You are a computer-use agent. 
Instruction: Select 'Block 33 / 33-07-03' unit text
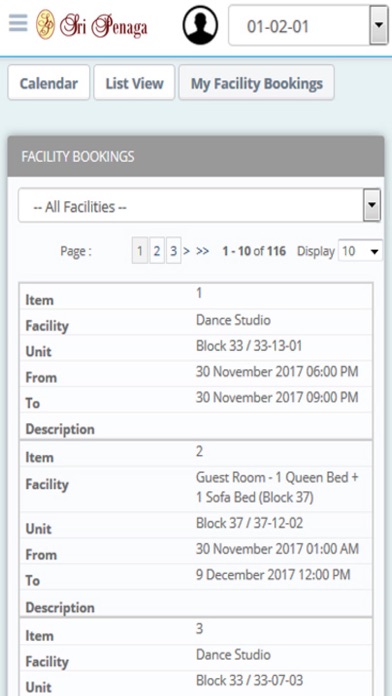[x=249, y=680]
